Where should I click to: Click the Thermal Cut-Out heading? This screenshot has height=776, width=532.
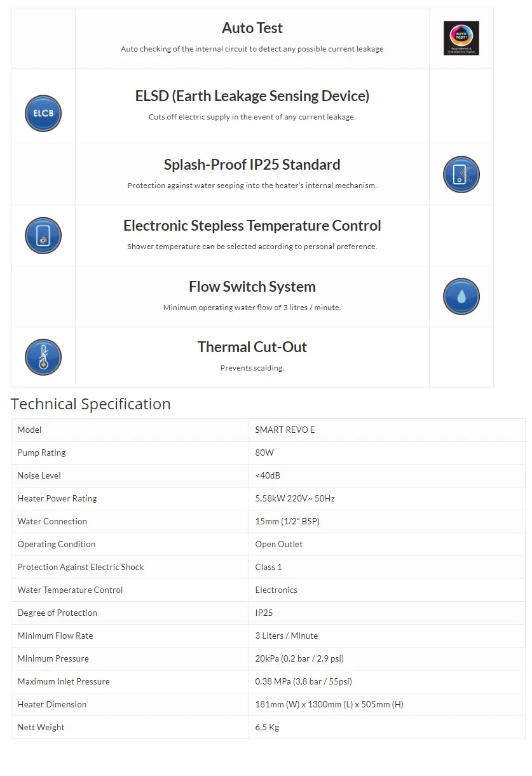[x=252, y=347]
